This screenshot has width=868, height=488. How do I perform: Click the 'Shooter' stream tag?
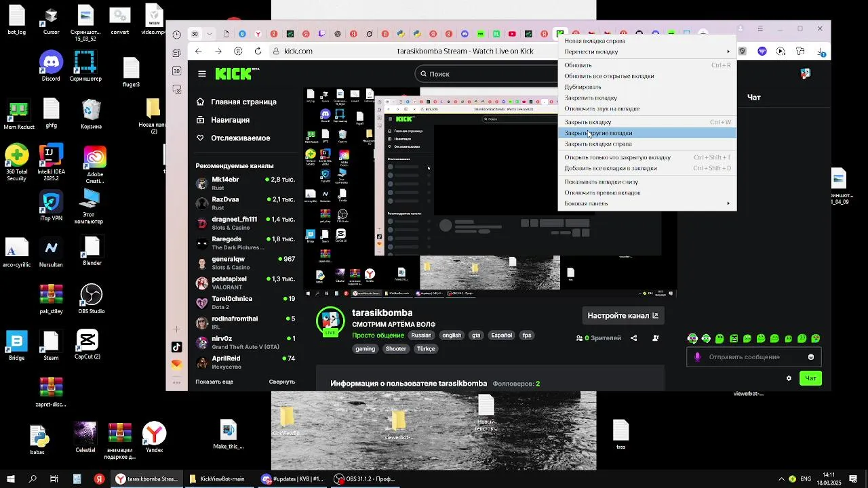(396, 349)
